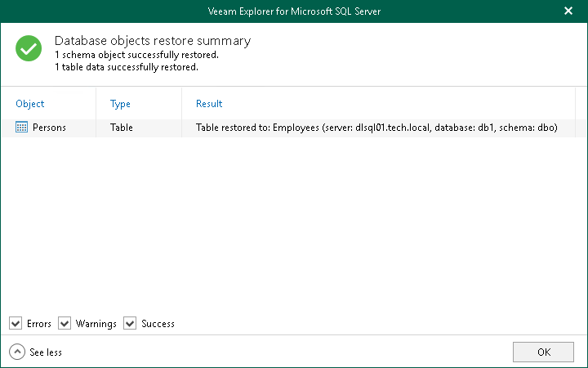Sort by the Result column header
The height and width of the screenshot is (368, 588).
point(209,104)
